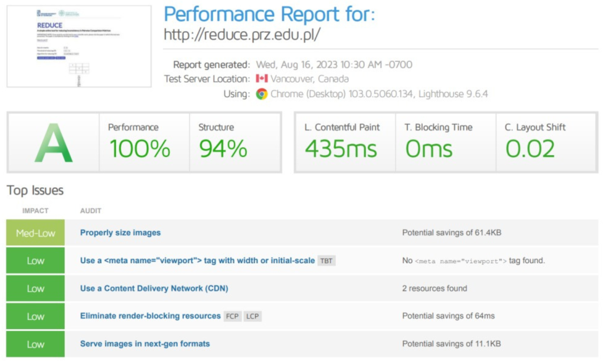
Task: Click the C. Layout Shift 0.02 metric
Action: pos(546,143)
